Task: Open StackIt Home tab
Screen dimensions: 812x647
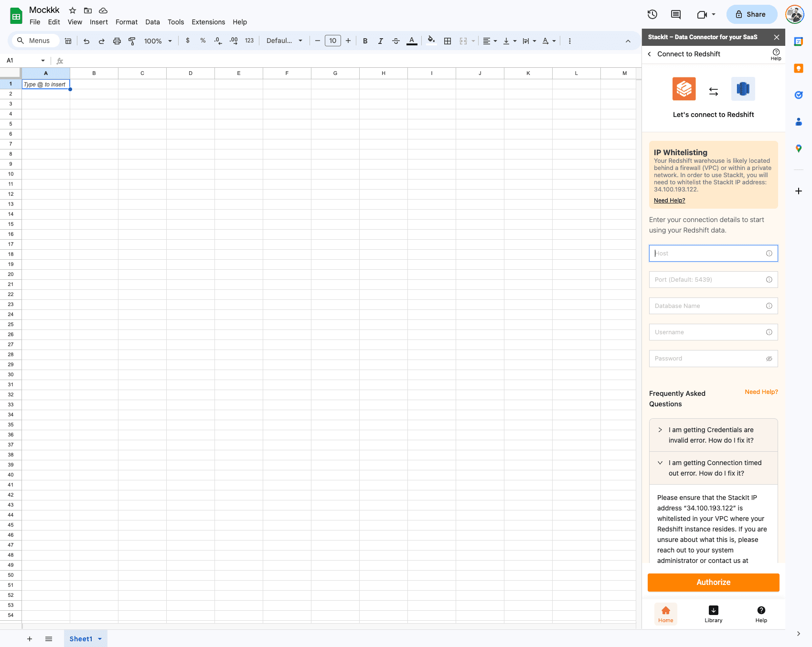Action: [666, 614]
